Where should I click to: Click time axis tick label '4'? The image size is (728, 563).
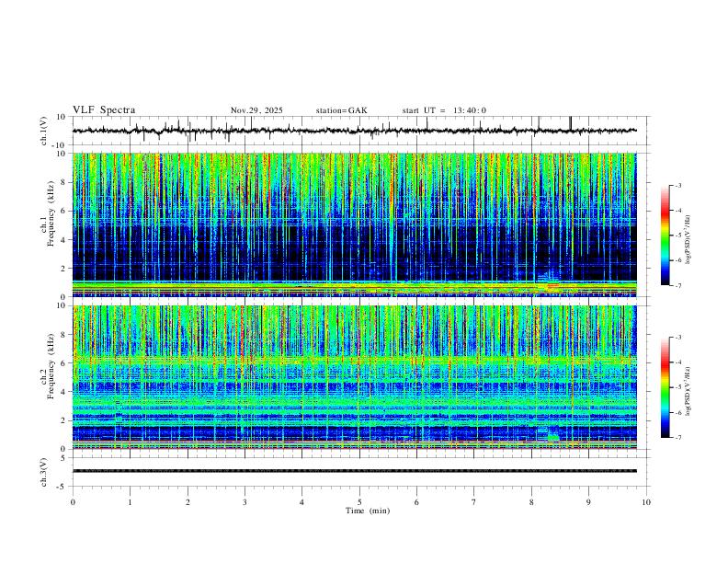(301, 502)
